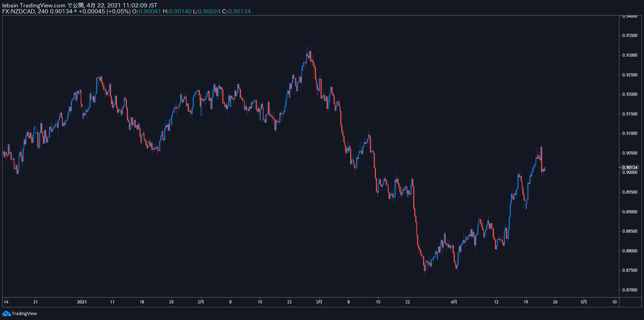Click the publish header text with JST timestamp
This screenshot has width=644, height=320.
80,5
